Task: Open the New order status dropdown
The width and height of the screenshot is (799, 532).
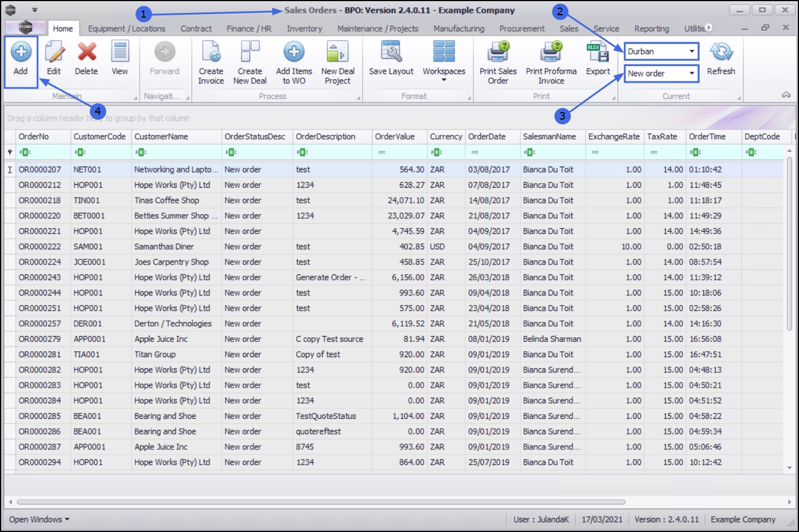Action: [x=692, y=73]
